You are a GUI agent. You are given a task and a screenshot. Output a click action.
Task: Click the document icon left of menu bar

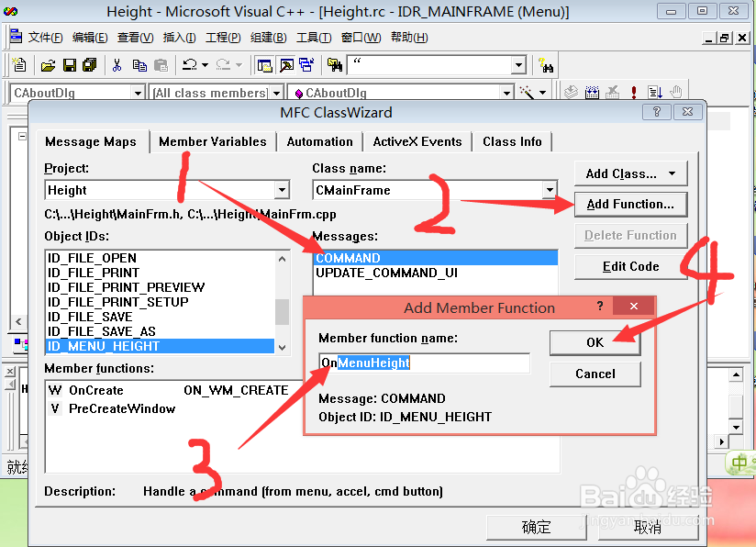[x=16, y=36]
